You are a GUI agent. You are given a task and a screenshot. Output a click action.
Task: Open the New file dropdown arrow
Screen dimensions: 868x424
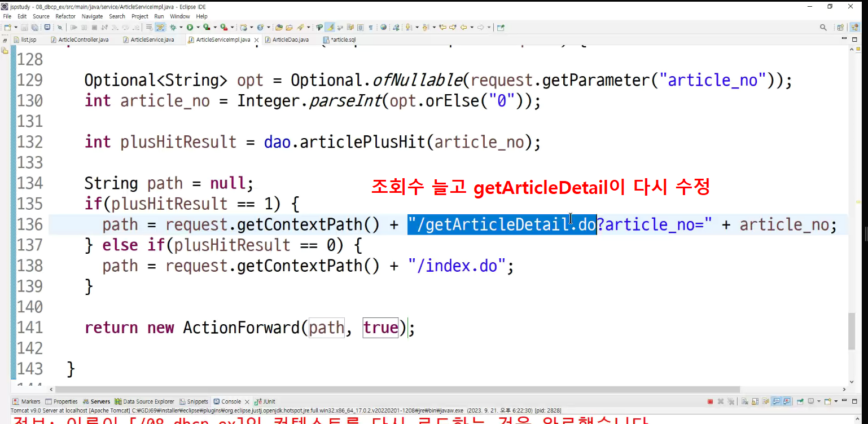pos(15,27)
